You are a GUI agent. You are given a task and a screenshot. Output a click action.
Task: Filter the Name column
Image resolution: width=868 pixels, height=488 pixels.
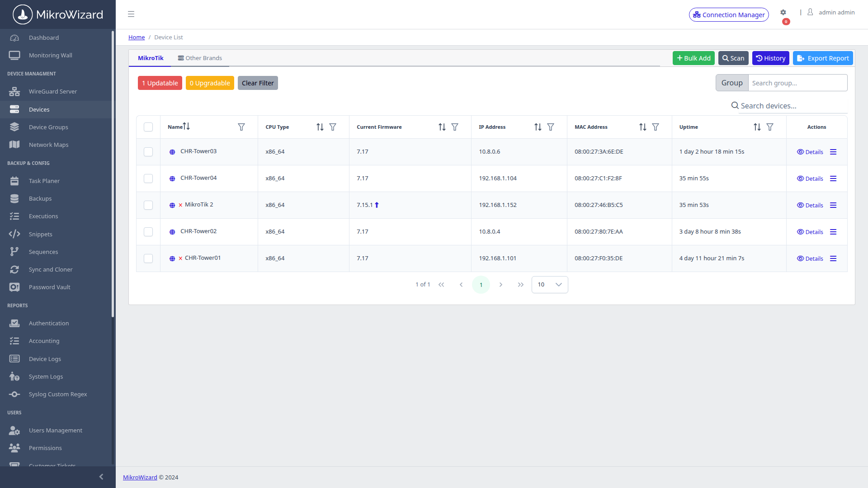pos(241,127)
